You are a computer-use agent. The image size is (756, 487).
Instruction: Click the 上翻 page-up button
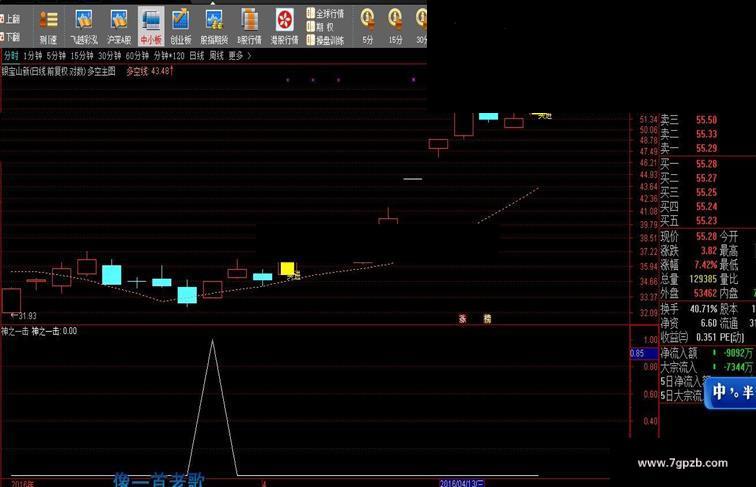click(x=10, y=19)
